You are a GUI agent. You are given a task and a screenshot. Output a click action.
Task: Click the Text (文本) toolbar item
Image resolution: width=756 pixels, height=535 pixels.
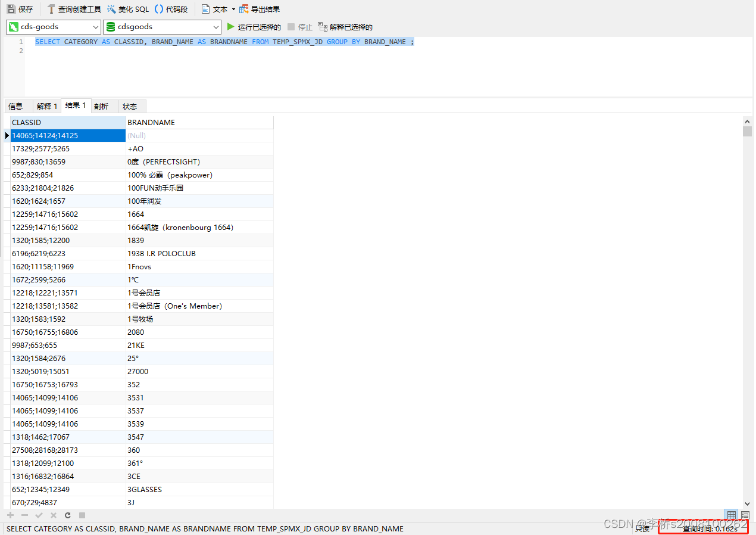click(214, 9)
